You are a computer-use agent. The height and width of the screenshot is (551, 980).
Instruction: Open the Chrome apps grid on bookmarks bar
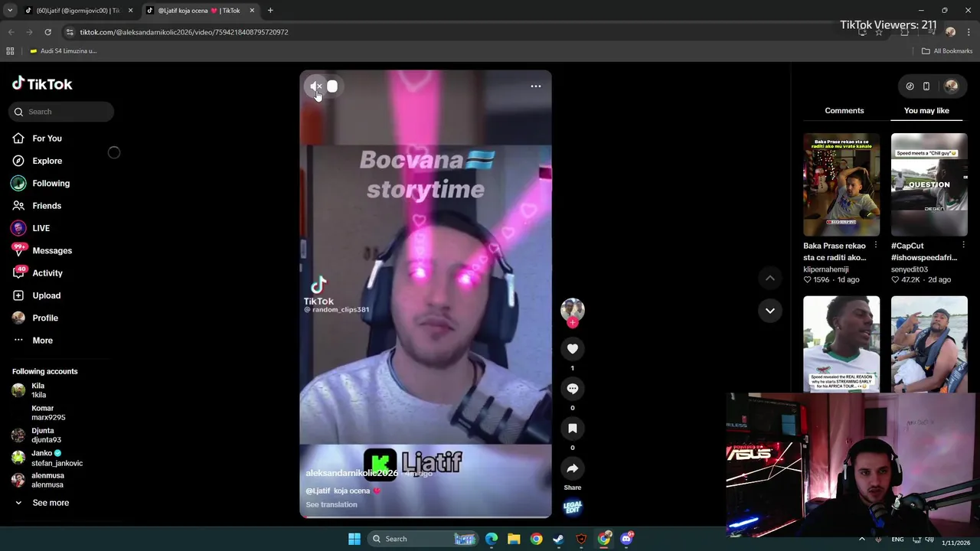(x=10, y=51)
